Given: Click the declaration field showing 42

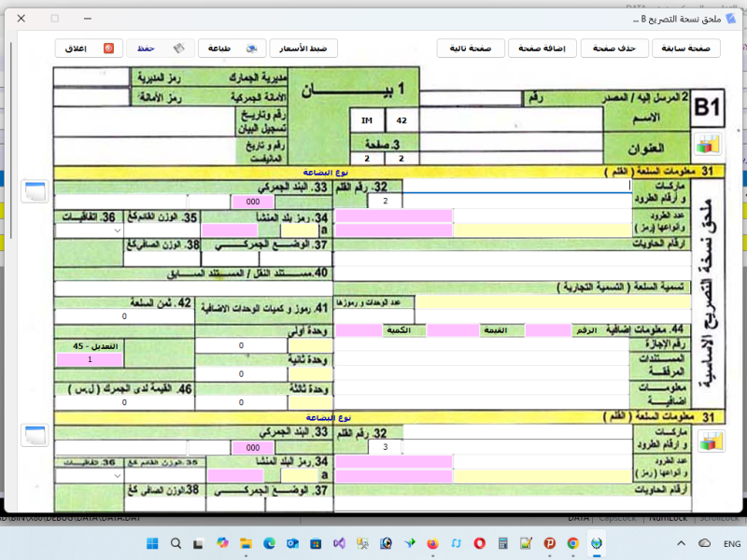Looking at the screenshot, I should point(402,120).
